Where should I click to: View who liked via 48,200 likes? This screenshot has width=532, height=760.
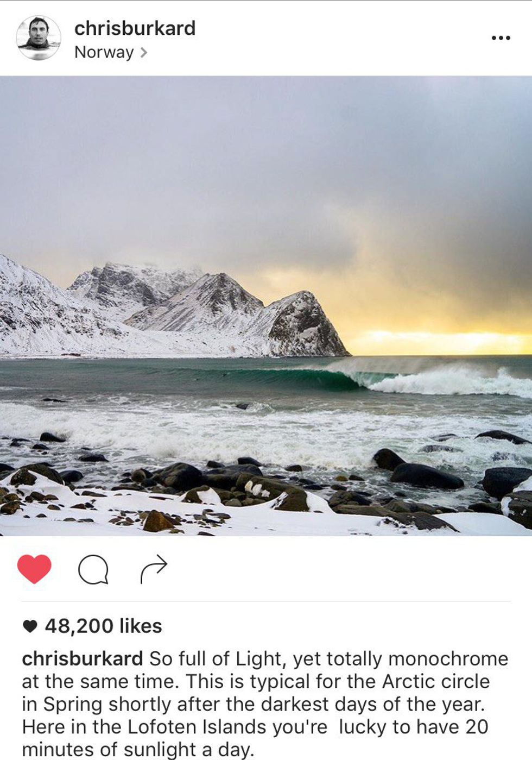coord(103,626)
